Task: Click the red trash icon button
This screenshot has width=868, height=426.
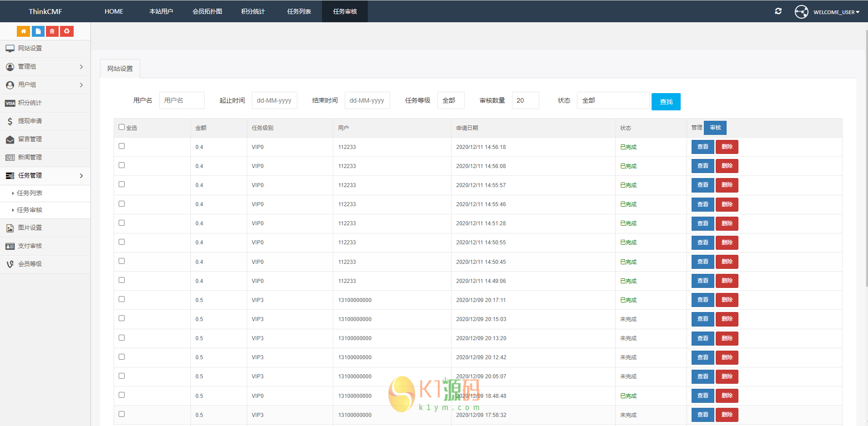Action: (x=52, y=31)
